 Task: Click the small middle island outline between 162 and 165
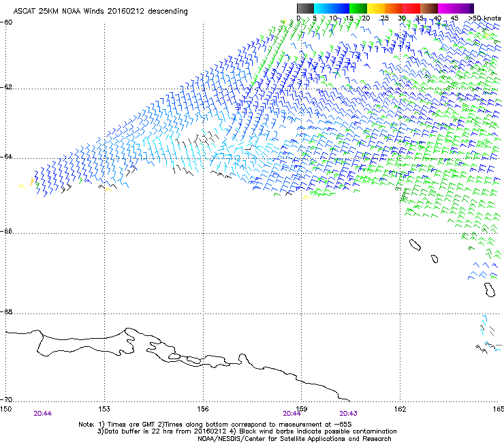435,259
